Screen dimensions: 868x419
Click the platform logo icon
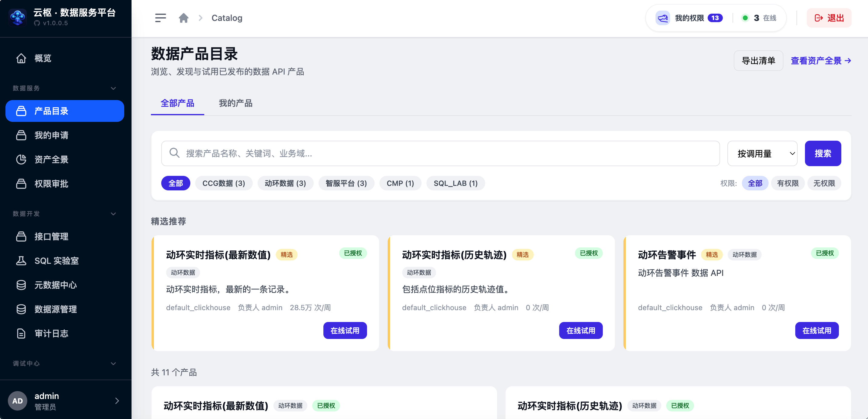pyautogui.click(x=18, y=18)
